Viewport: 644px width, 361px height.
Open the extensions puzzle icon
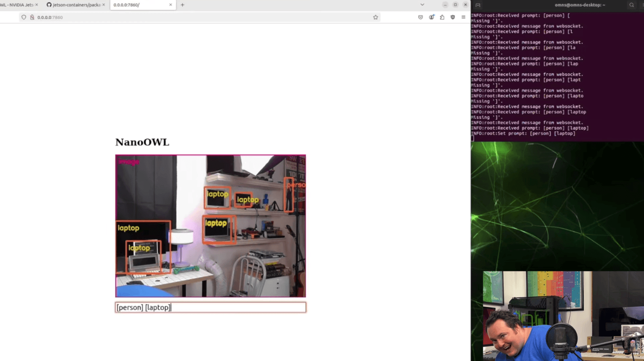tap(442, 17)
